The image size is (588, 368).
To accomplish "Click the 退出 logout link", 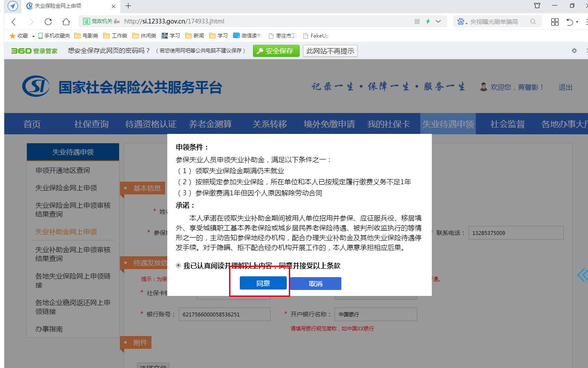I will 565,87.
